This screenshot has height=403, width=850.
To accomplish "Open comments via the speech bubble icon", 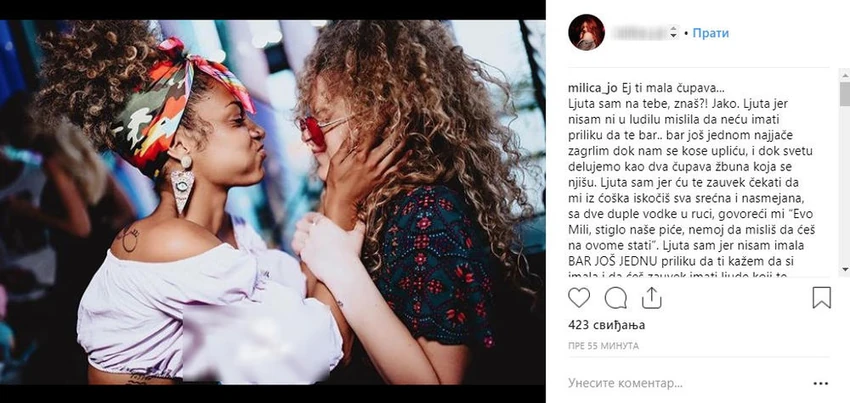I will (615, 298).
